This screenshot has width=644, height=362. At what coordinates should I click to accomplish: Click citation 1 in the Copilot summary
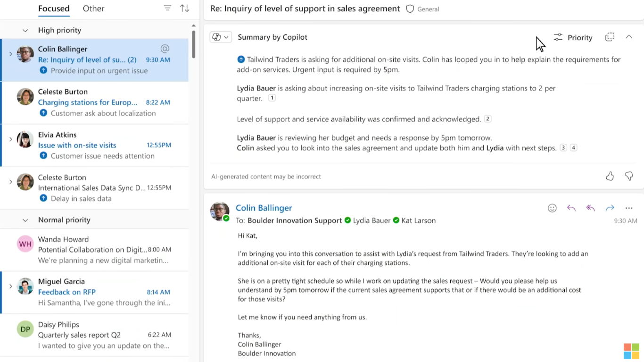click(x=272, y=98)
